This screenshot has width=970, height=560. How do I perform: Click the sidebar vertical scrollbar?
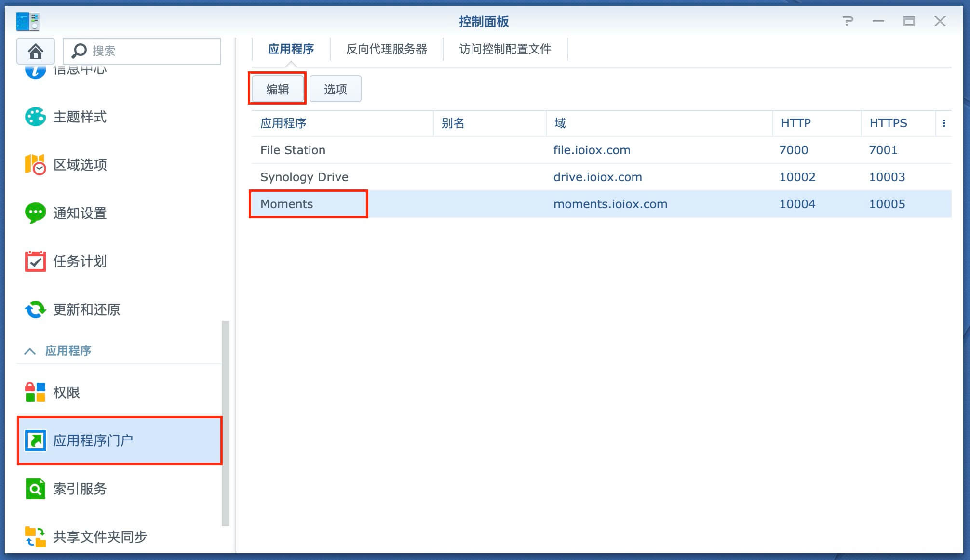click(225, 423)
